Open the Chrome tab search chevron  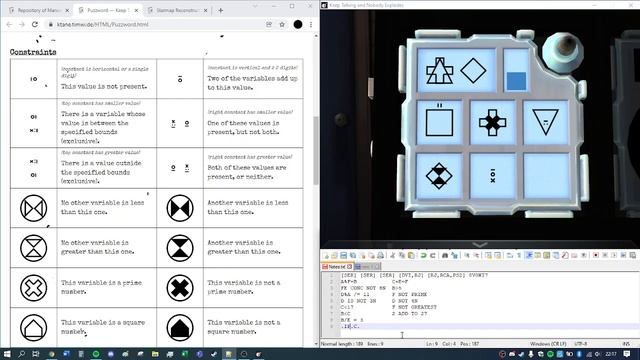point(255,6)
